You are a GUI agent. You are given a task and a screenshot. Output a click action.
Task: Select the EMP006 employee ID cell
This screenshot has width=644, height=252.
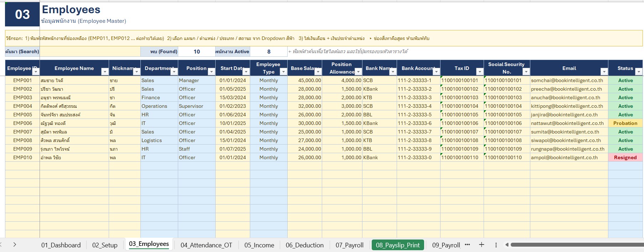22,123
